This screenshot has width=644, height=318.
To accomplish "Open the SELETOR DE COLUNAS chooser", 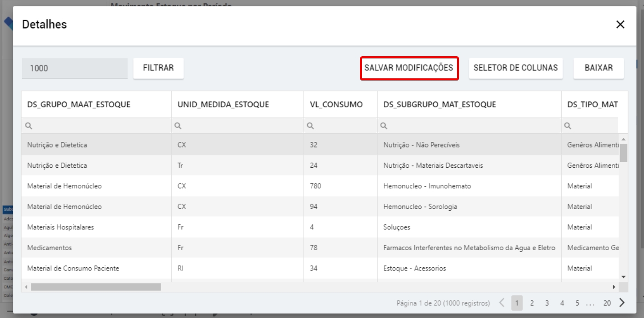I will tap(516, 68).
